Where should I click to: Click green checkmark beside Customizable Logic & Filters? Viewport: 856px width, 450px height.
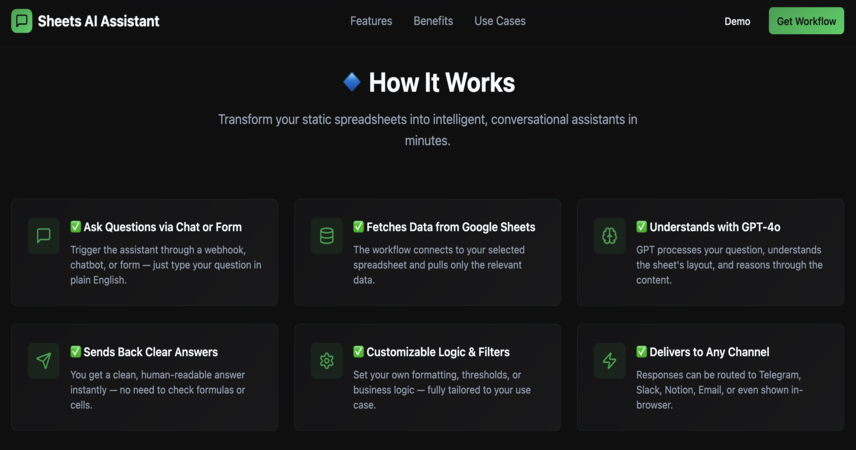point(358,352)
